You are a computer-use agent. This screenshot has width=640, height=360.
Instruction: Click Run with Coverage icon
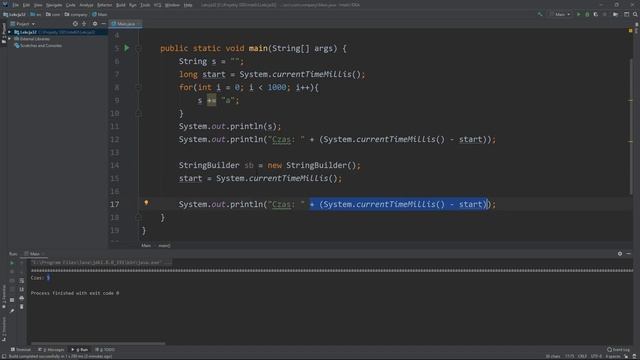pyautogui.click(x=596, y=14)
